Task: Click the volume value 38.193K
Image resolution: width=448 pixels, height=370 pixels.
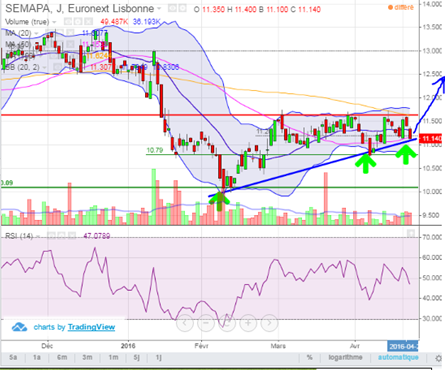Action: [146, 22]
